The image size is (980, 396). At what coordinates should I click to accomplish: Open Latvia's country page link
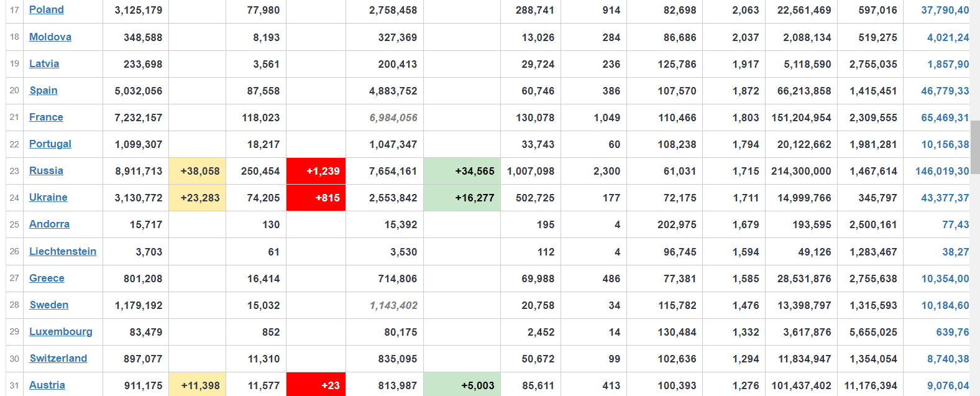(x=44, y=63)
